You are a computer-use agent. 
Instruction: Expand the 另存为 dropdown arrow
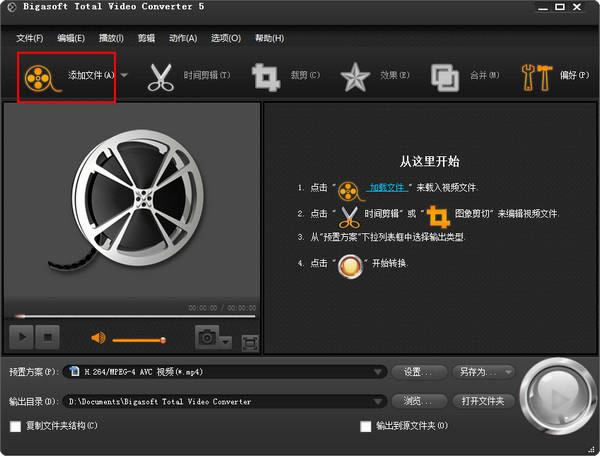(509, 371)
